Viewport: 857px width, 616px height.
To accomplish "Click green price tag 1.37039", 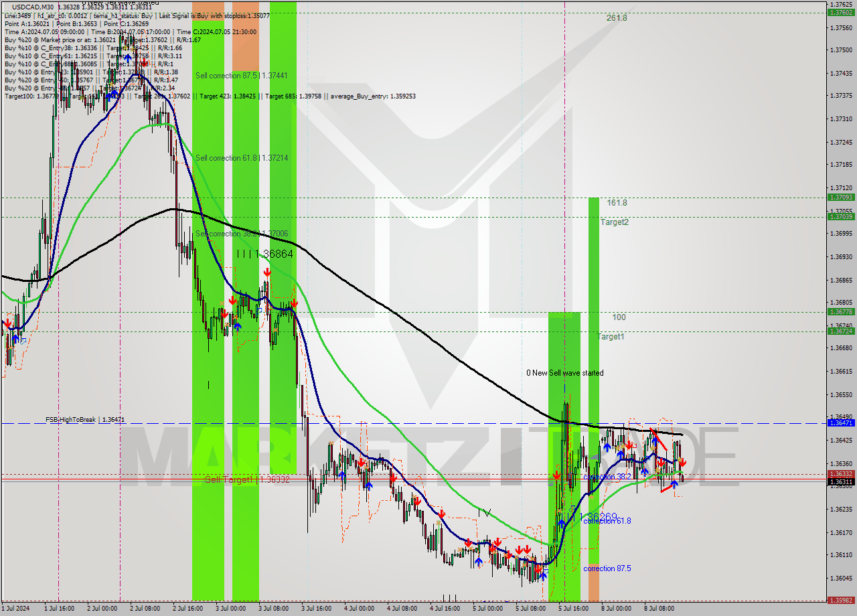I will pos(840,216).
